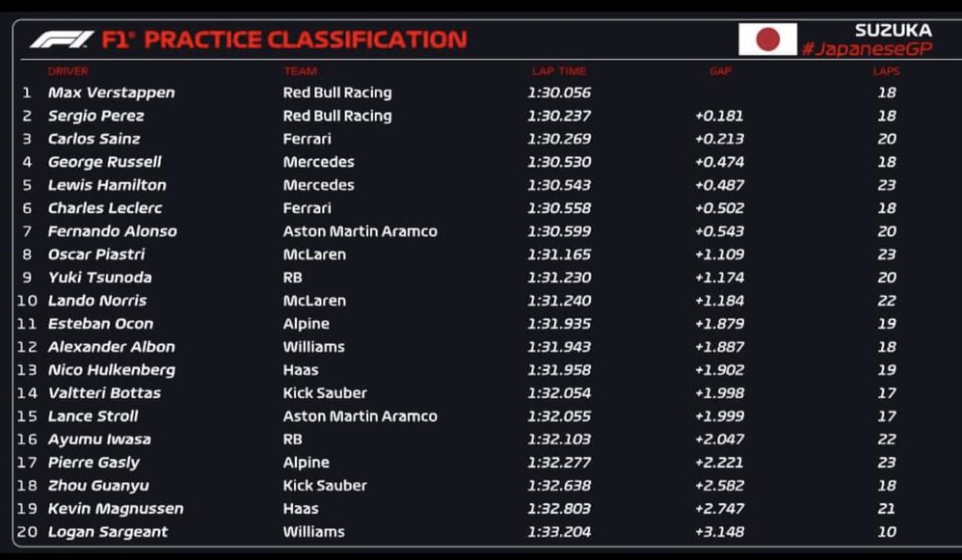This screenshot has width=962, height=560.
Task: Click Kick Sauber team for Zhou Guanyu
Action: coord(325,486)
